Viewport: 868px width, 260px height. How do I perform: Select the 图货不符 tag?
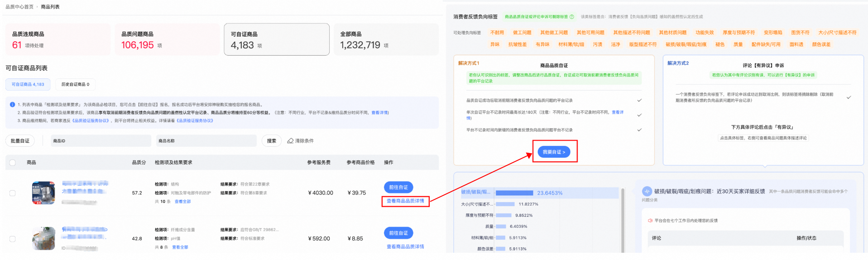(x=800, y=33)
